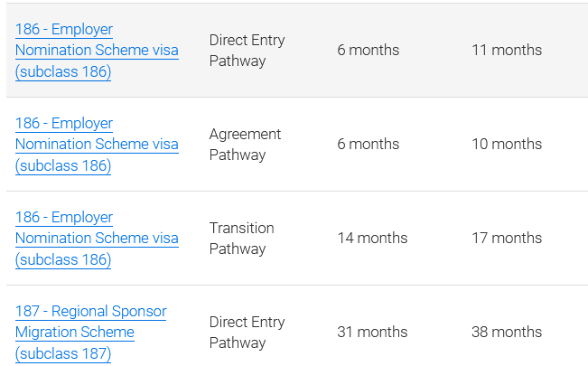588x366 pixels.
Task: Open the 186 visa link for Direct Entry Pathway
Action: 97,51
